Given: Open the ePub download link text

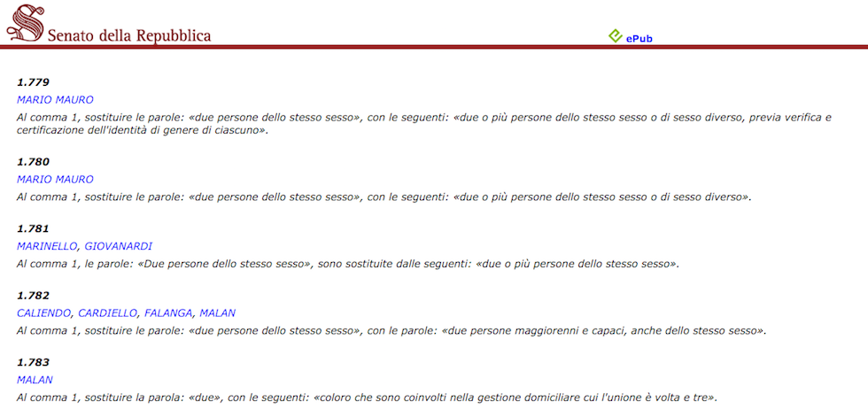Looking at the screenshot, I should coord(639,39).
